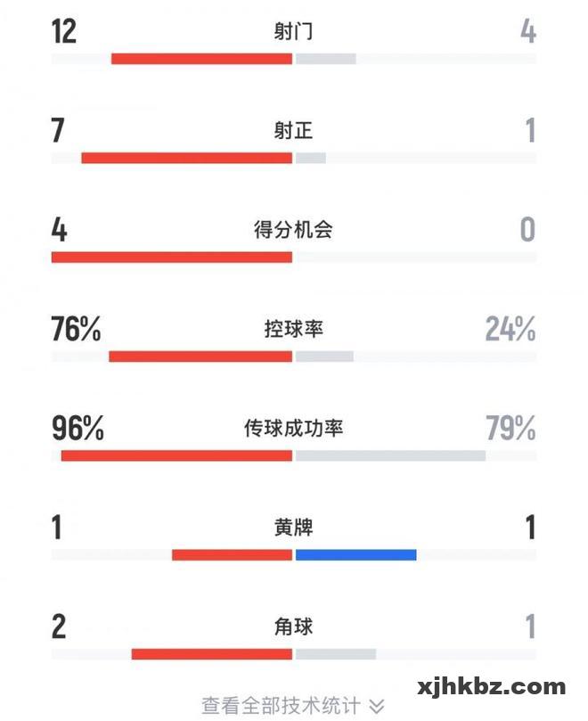Click the red 得分机会 bar
This screenshot has width=588, height=721.
(172, 258)
